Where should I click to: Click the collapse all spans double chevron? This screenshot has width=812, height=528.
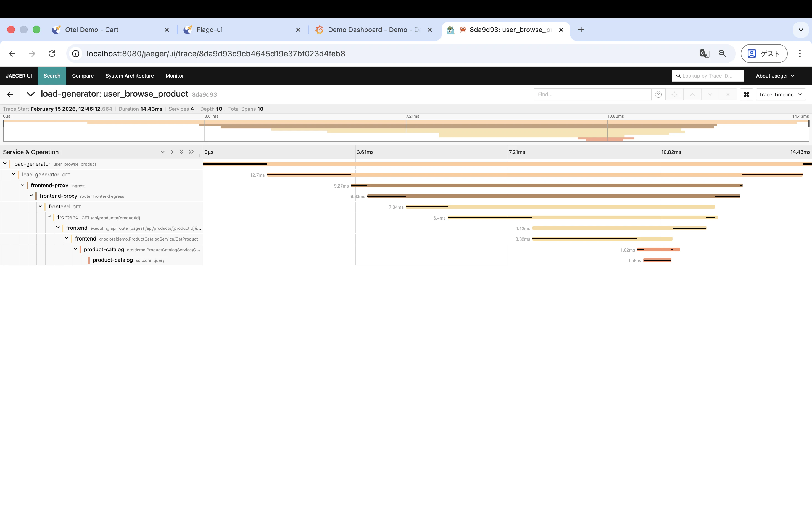(x=191, y=152)
